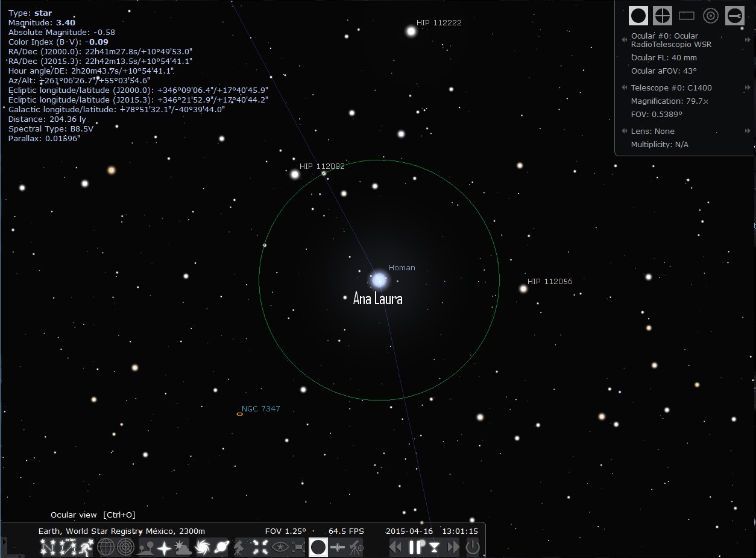Toggle atmosphere display

tap(183, 547)
